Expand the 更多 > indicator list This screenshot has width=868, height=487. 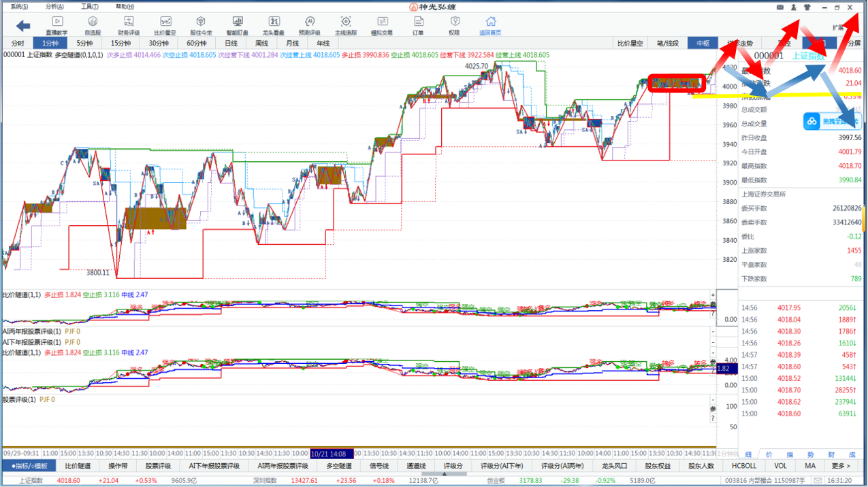tap(841, 466)
